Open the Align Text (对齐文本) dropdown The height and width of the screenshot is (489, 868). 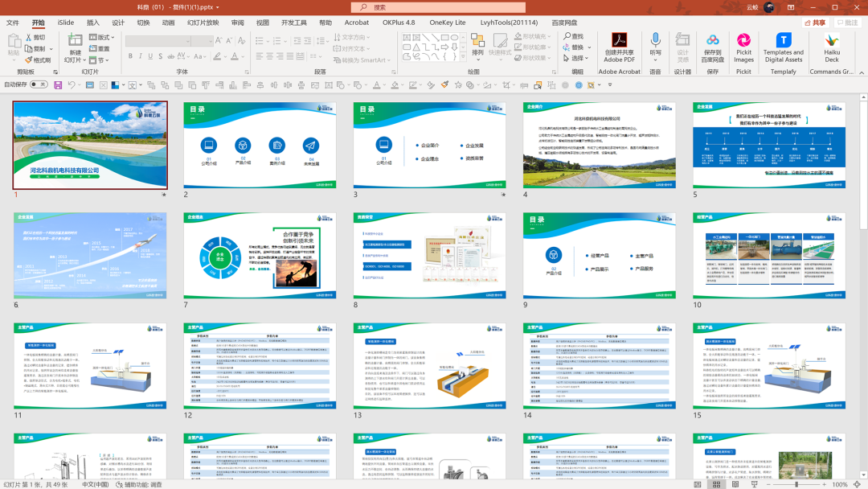352,49
